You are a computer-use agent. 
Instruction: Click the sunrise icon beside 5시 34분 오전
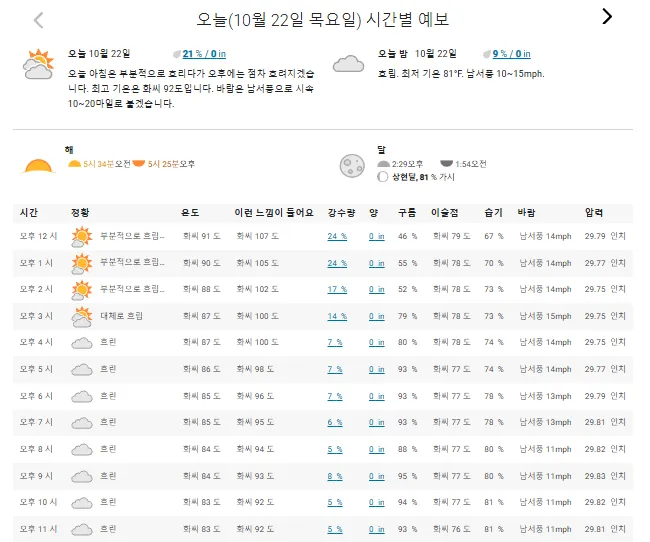pyautogui.click(x=74, y=164)
